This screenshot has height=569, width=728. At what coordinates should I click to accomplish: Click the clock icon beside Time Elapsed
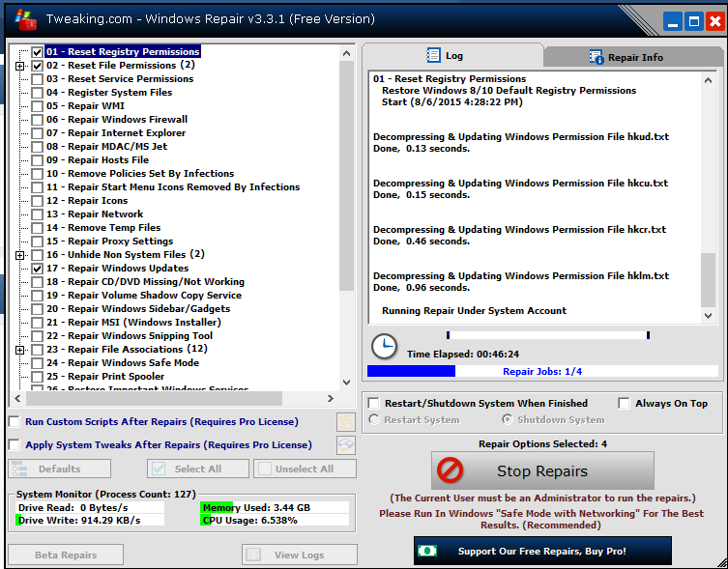(384, 346)
